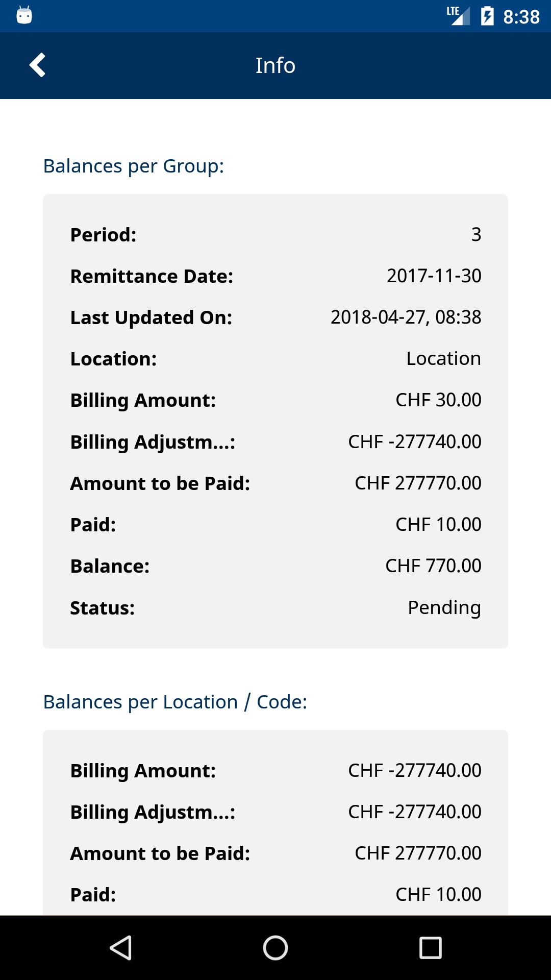Tap the battery charging status icon
This screenshot has width=551, height=980.
487,16
